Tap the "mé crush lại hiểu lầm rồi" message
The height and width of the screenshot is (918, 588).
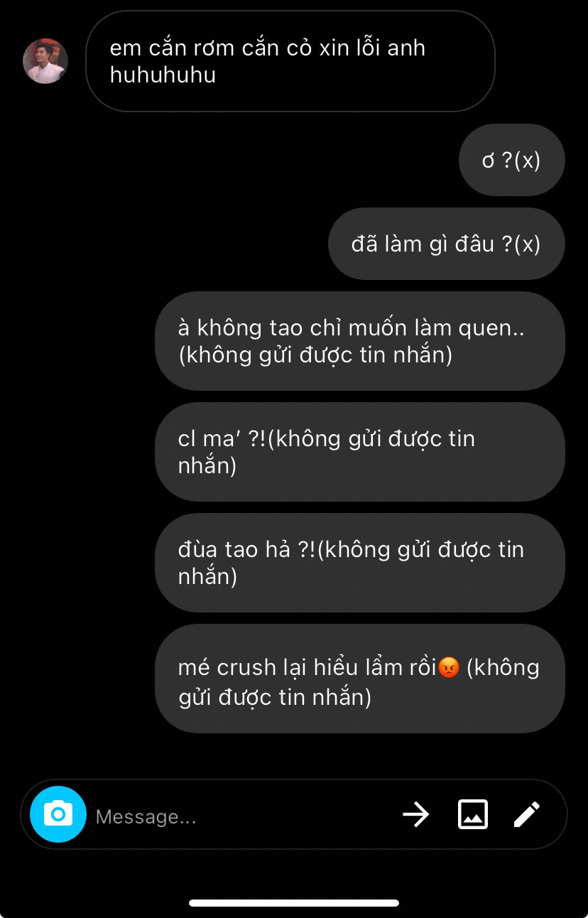tap(359, 679)
